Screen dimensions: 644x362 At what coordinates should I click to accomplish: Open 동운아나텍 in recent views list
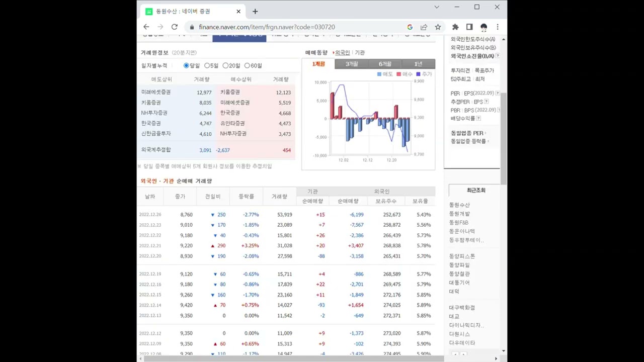click(x=462, y=231)
